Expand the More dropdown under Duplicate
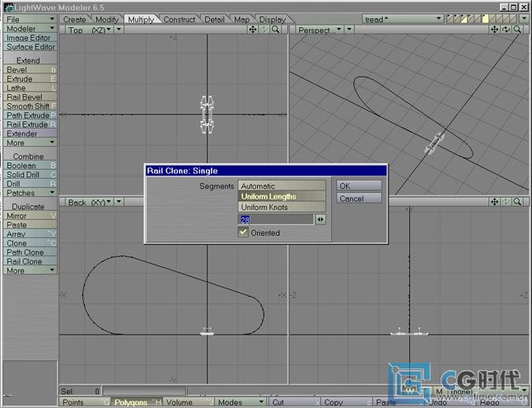Screen dimensions: 532x408 click(x=30, y=270)
